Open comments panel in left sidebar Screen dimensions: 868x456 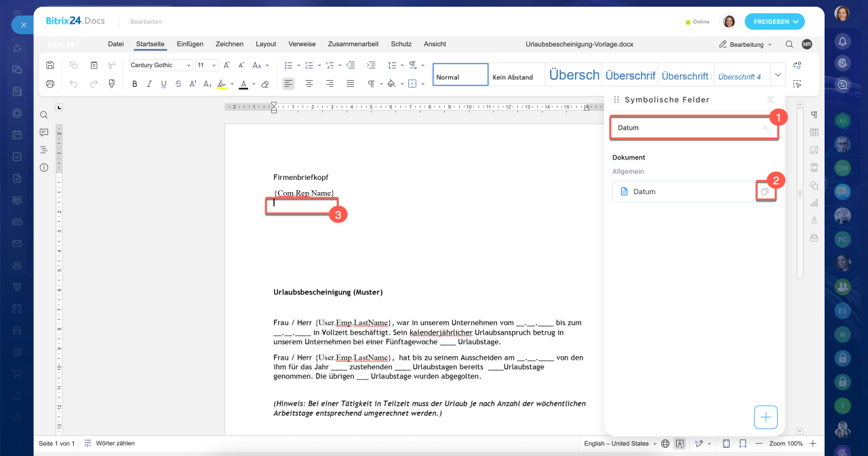coord(44,132)
